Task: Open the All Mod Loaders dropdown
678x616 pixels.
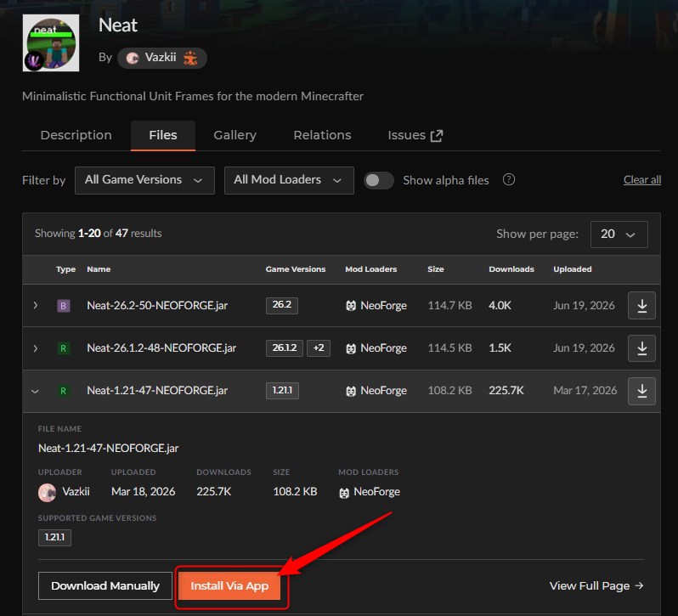Action: (x=289, y=180)
